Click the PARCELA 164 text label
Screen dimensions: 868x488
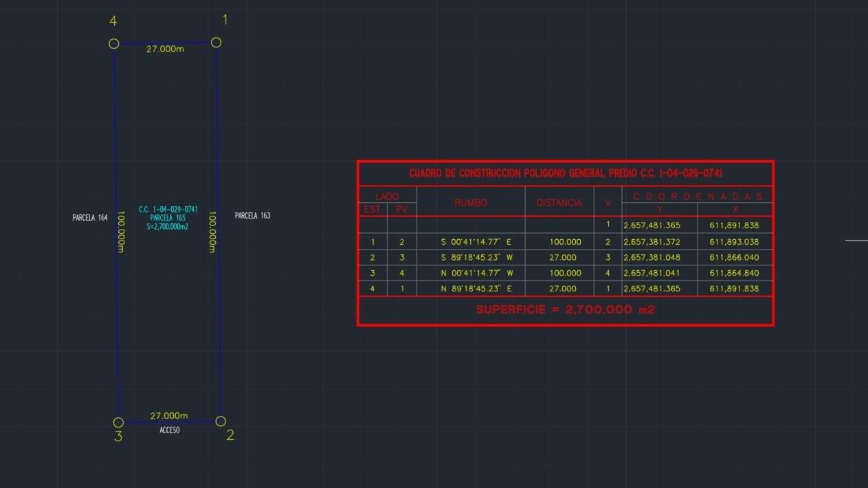tap(90, 218)
